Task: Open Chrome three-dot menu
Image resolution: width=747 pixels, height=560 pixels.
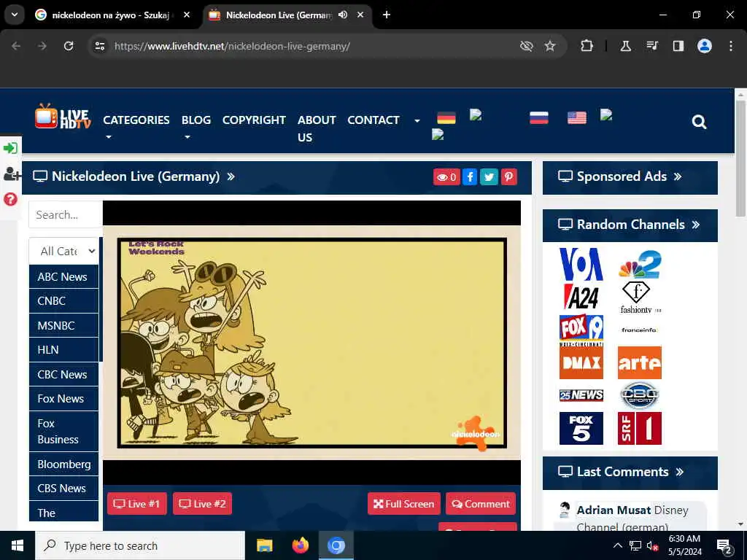Action: click(x=731, y=46)
